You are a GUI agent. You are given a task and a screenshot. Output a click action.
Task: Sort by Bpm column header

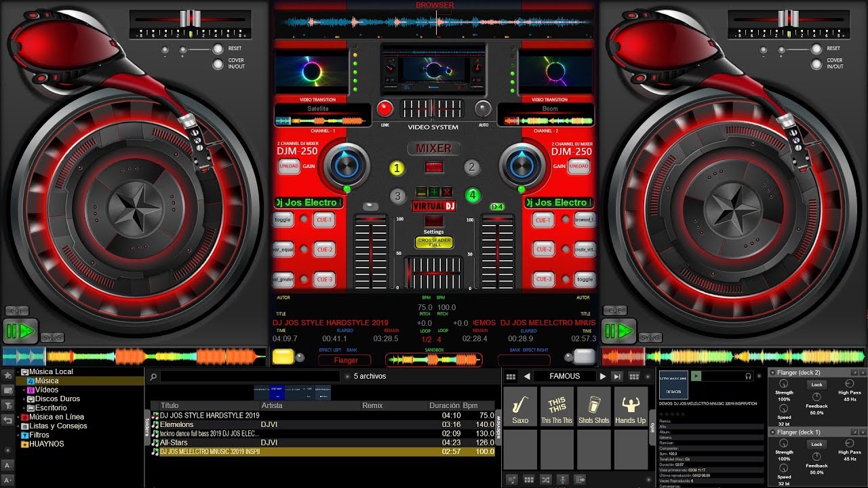tap(471, 405)
